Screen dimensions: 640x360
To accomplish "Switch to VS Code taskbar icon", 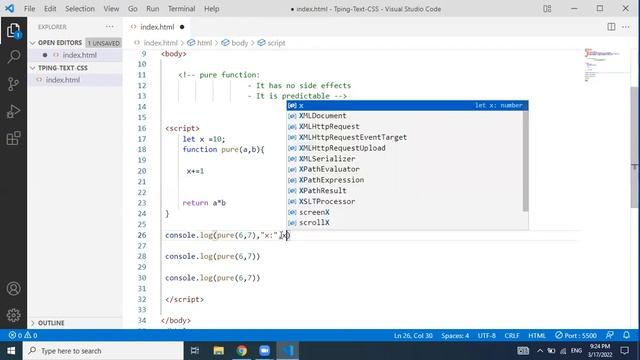I will (288, 351).
